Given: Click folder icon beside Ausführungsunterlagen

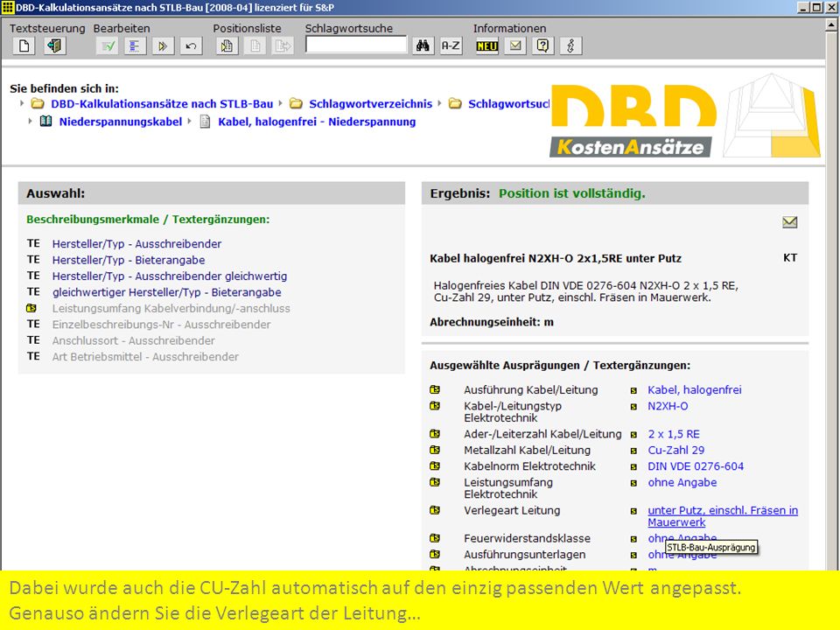Looking at the screenshot, I should (435, 554).
